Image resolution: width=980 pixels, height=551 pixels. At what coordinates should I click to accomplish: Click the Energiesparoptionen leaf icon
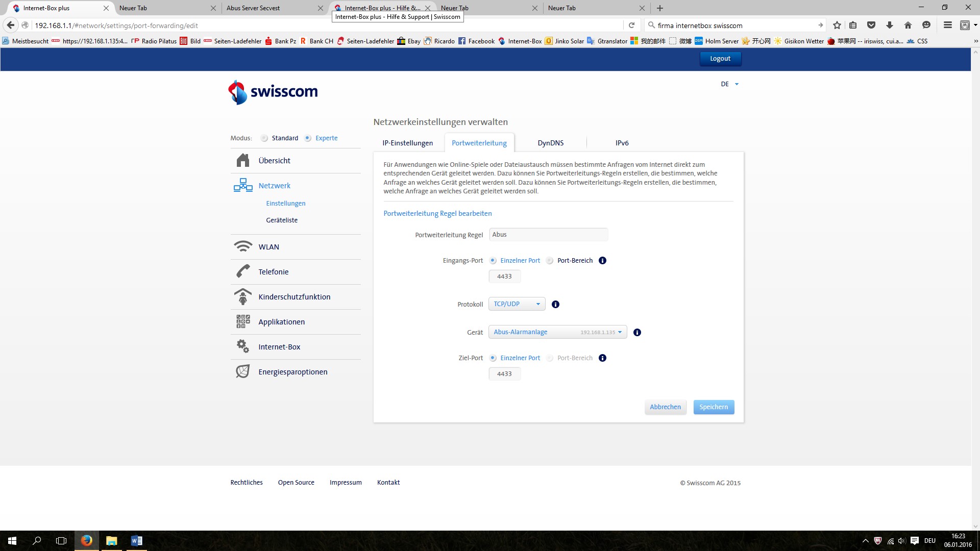pyautogui.click(x=243, y=371)
